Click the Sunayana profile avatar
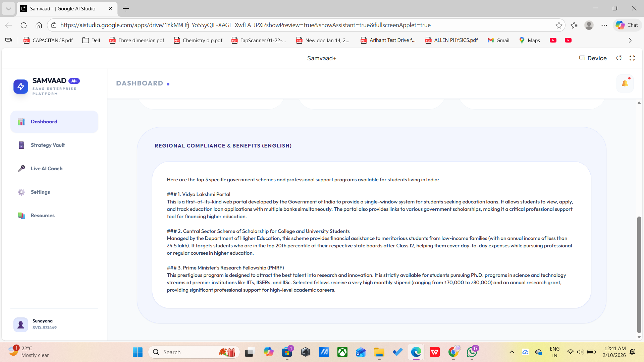 pyautogui.click(x=21, y=324)
